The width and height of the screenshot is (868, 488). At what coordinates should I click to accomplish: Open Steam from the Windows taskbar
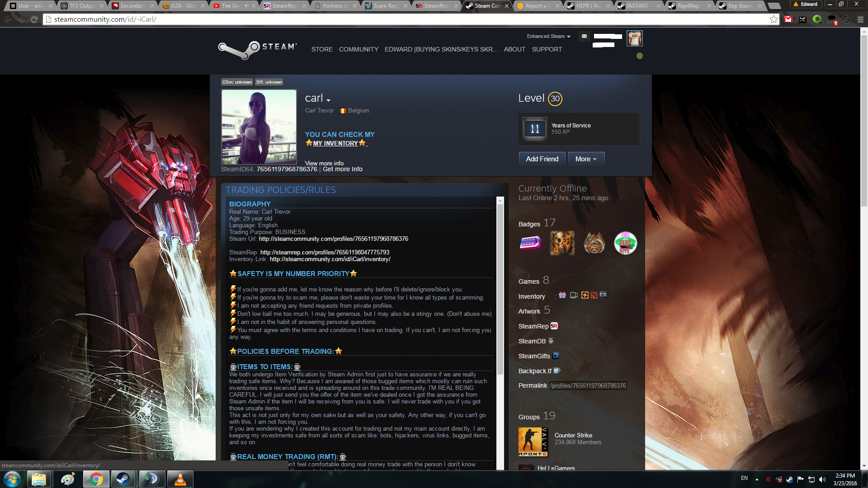tap(123, 479)
